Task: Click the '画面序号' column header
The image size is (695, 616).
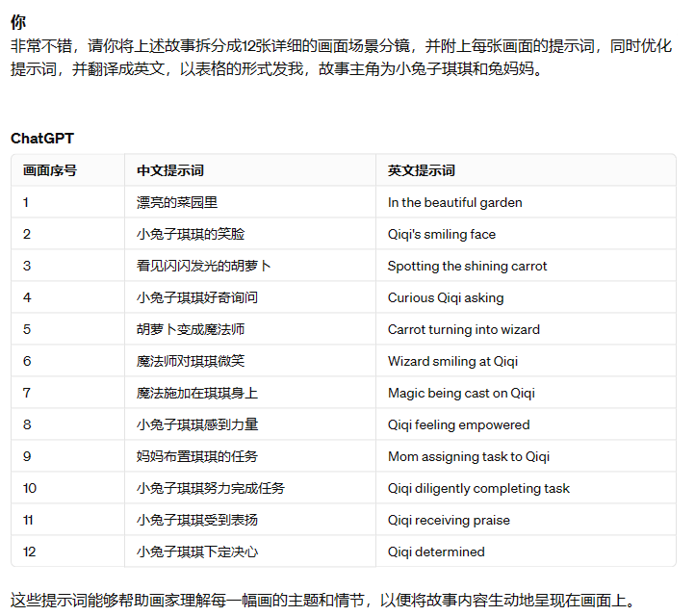Action: [x=50, y=170]
